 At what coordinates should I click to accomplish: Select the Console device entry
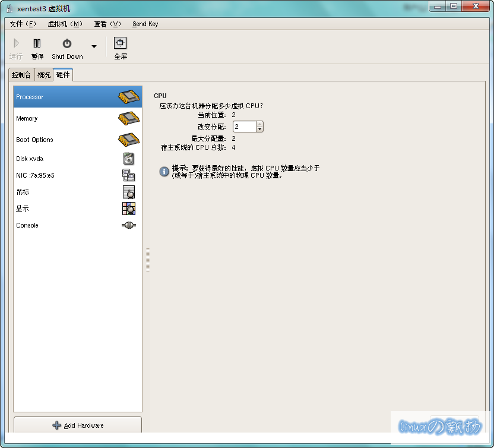pyautogui.click(x=77, y=225)
